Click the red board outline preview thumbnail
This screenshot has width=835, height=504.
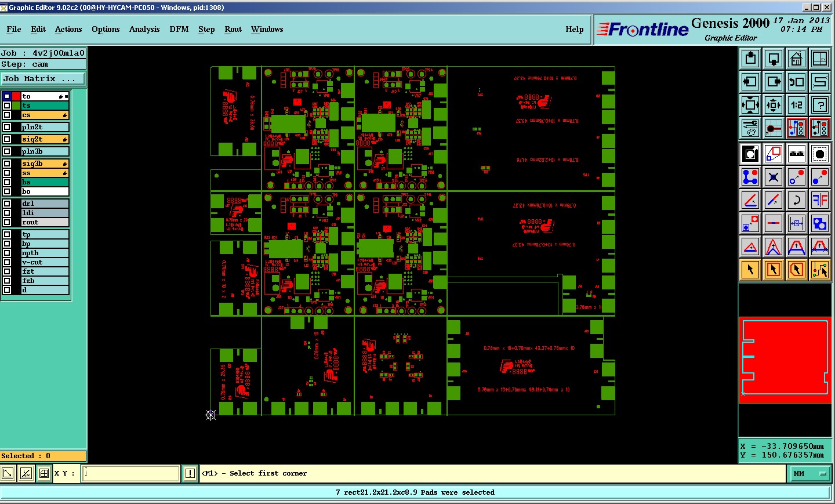785,360
